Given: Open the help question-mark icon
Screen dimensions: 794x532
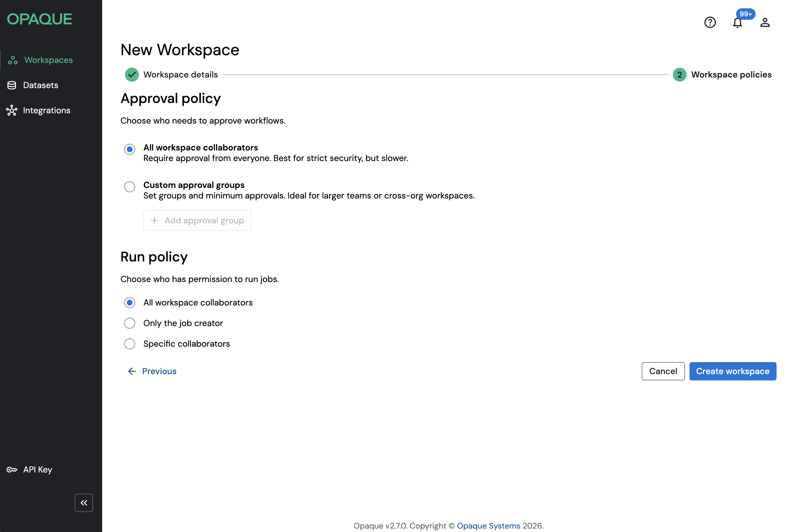Looking at the screenshot, I should pos(710,22).
